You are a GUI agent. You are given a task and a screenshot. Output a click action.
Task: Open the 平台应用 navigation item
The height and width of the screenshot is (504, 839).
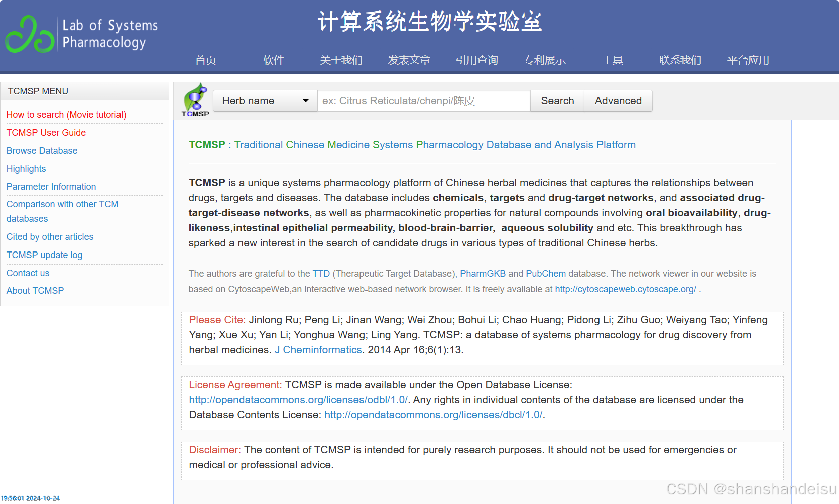(748, 60)
